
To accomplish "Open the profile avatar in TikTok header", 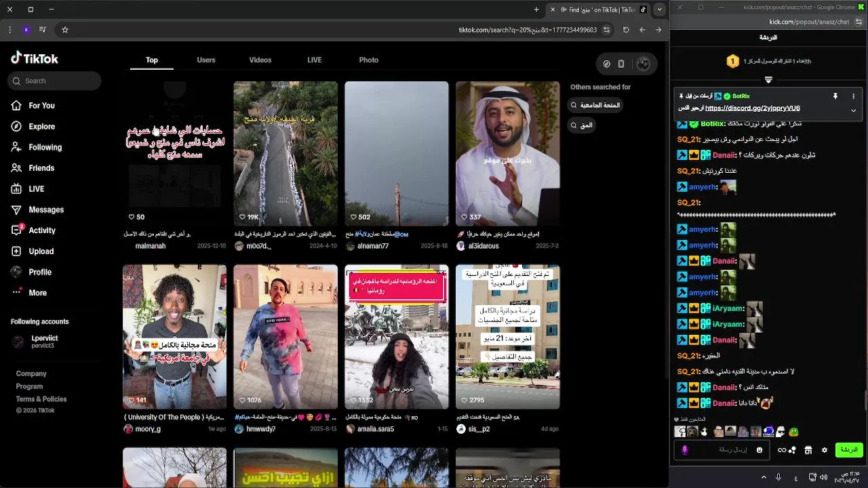I will [x=644, y=64].
